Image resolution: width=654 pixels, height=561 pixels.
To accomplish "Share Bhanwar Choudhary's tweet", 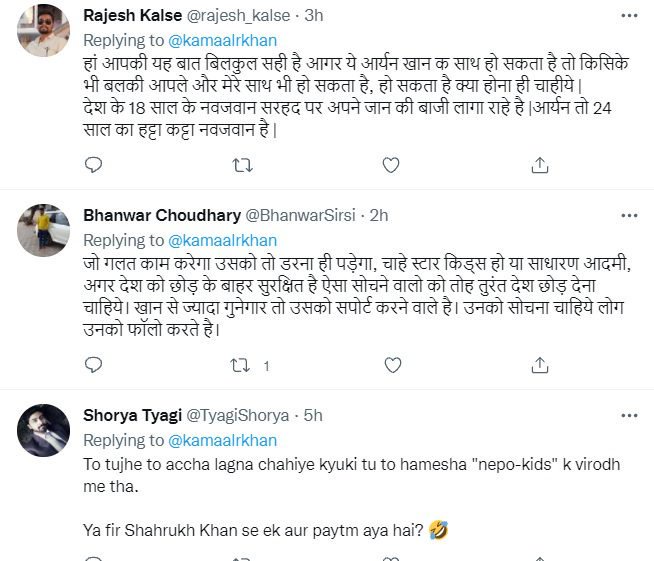I will click(540, 366).
